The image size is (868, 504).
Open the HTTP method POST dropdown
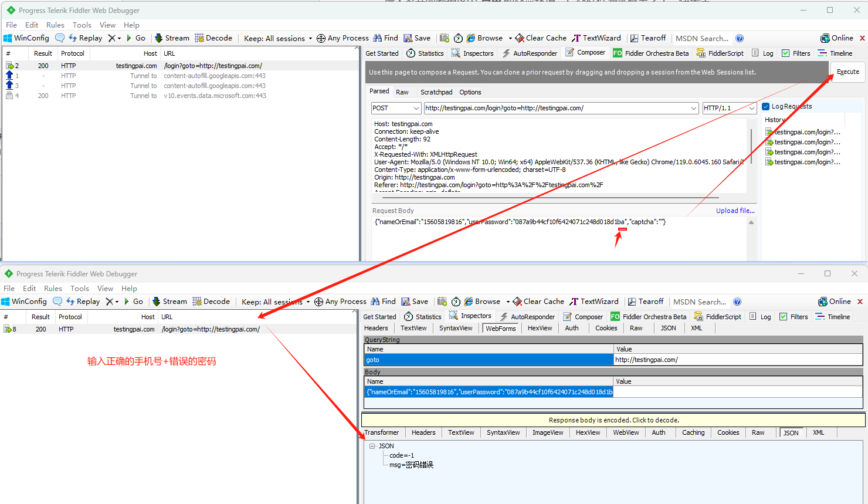coord(396,108)
